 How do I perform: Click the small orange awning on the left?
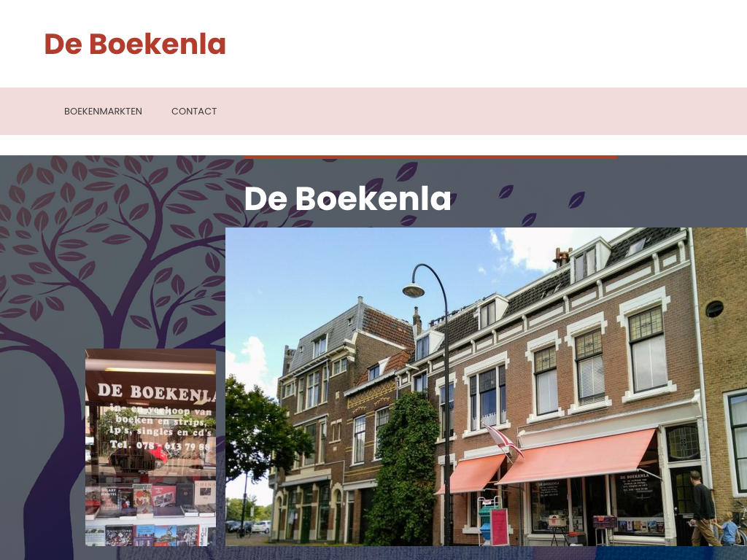[471, 474]
